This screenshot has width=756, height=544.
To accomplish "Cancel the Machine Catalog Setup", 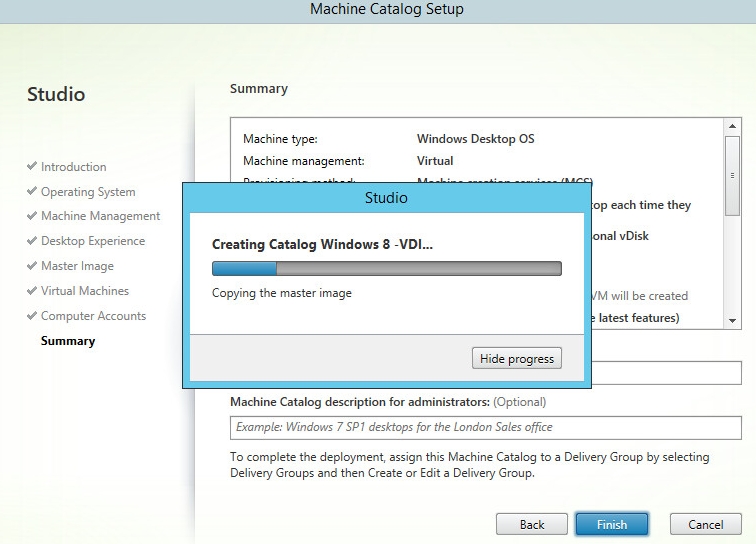I will click(705, 524).
